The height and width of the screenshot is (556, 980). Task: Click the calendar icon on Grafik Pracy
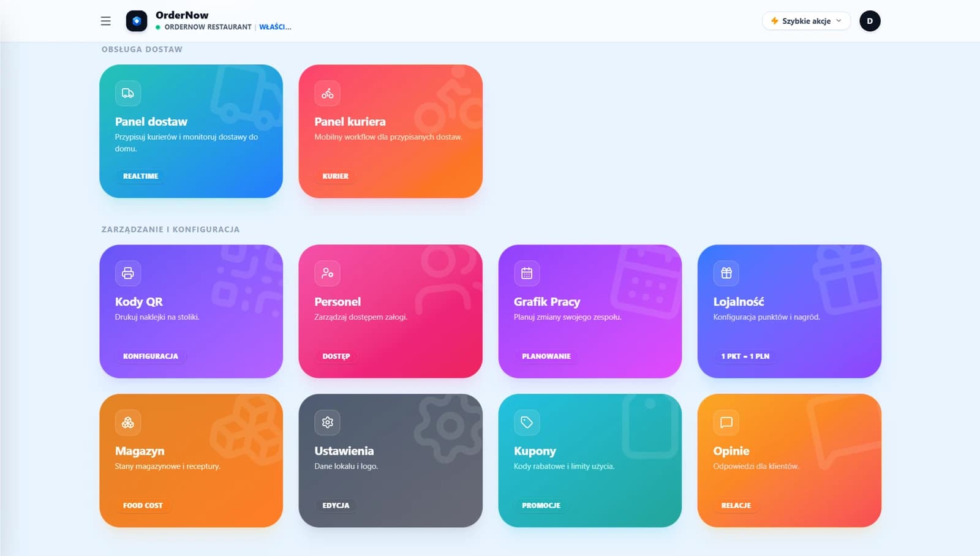pos(527,273)
